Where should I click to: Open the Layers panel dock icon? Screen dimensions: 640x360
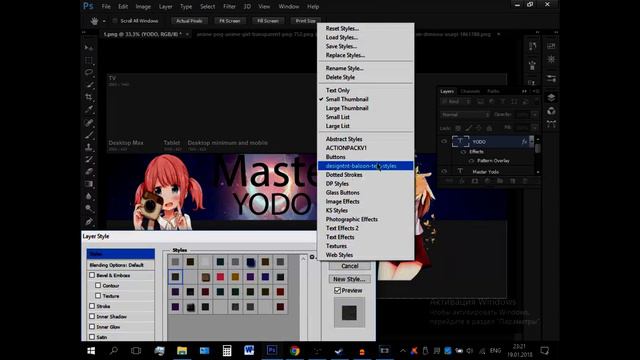[551, 97]
